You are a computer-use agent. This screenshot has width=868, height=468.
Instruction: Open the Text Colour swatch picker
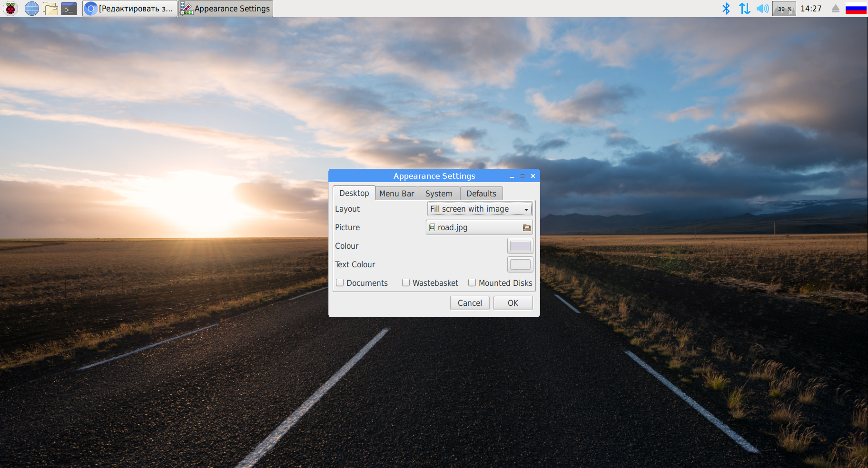(x=520, y=264)
